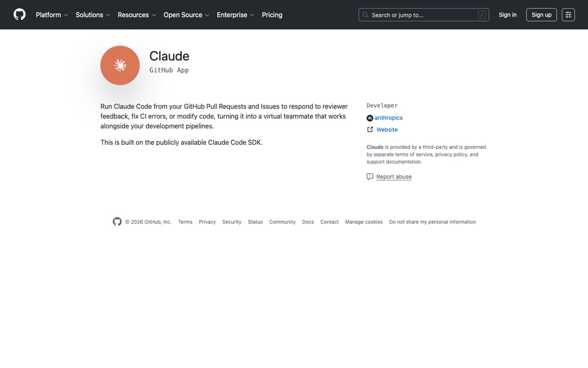588x368 pixels.
Task: Click Manage cookies in the footer
Action: point(364,222)
